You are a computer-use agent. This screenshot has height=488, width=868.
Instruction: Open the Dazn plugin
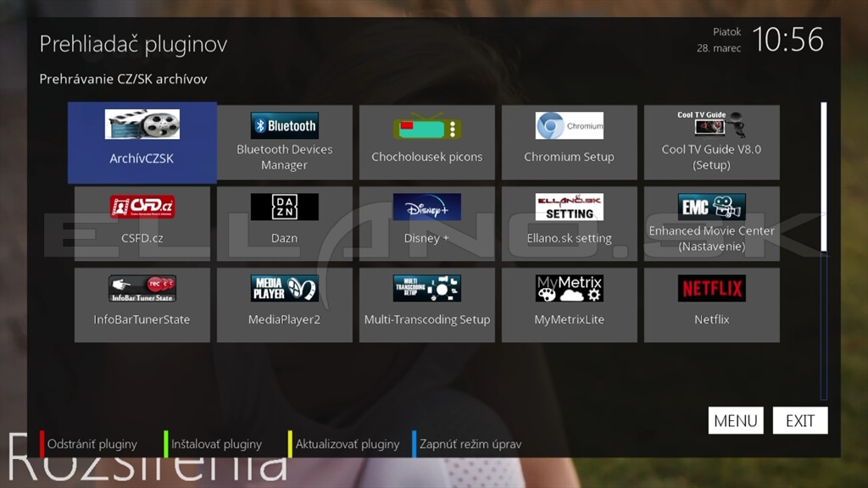285,224
